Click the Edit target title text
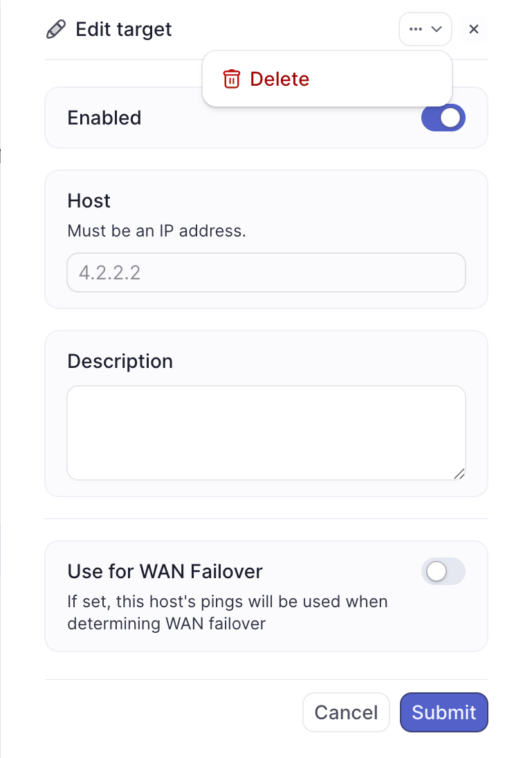The width and height of the screenshot is (532, 758). tap(123, 30)
